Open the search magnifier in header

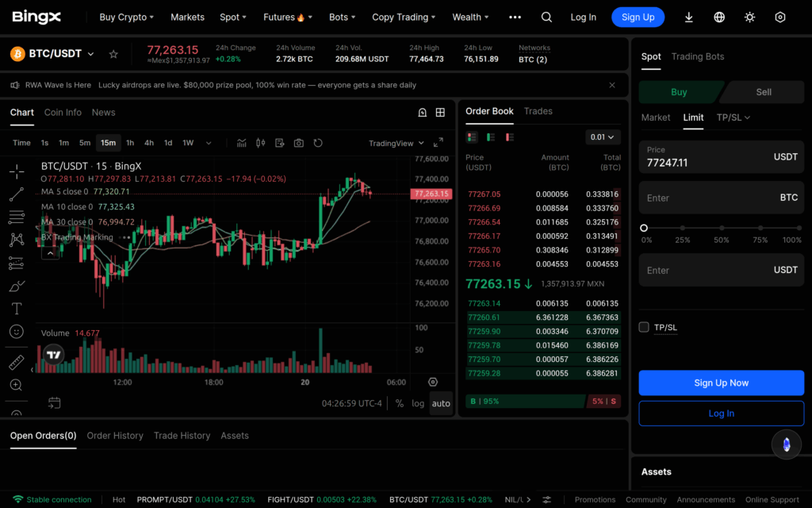click(x=546, y=17)
